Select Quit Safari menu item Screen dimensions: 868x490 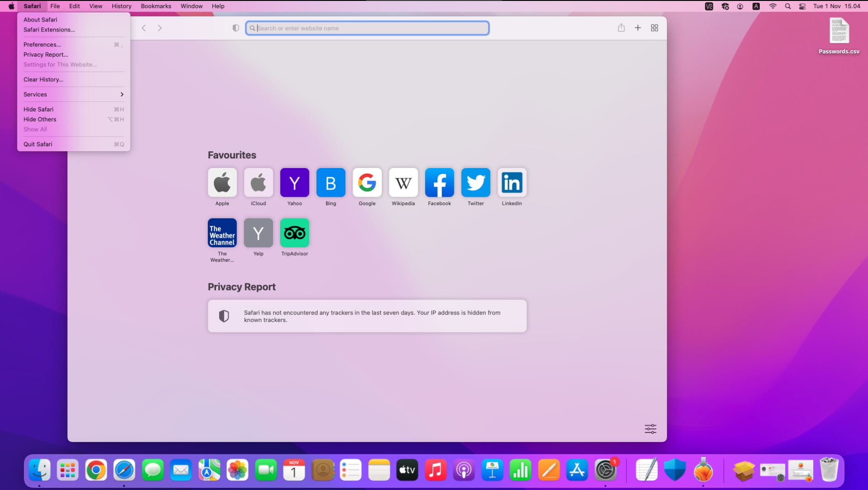pos(74,144)
